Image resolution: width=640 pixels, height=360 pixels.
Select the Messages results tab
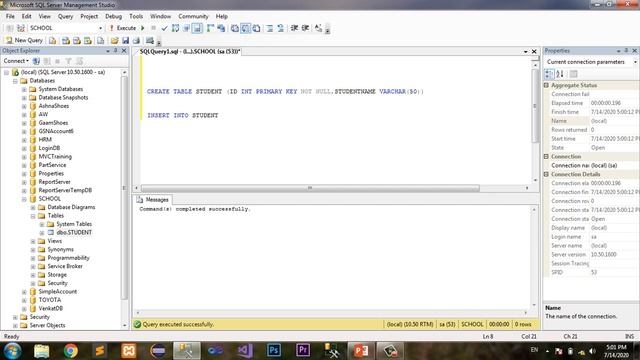point(153,200)
